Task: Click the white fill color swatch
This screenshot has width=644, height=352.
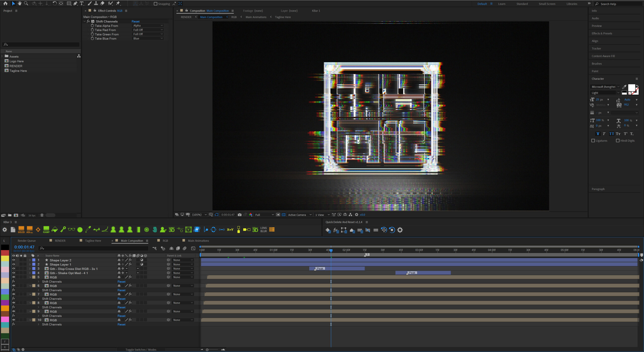Action: 631,88
